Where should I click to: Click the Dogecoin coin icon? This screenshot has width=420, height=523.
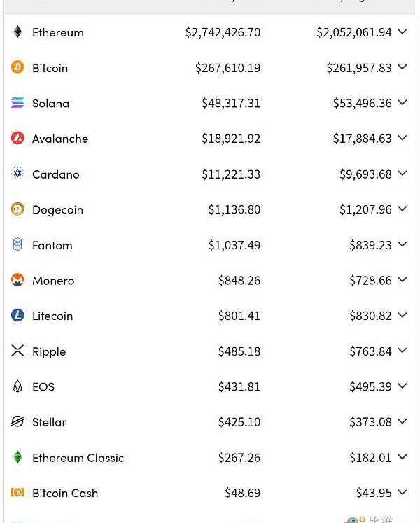(x=17, y=209)
